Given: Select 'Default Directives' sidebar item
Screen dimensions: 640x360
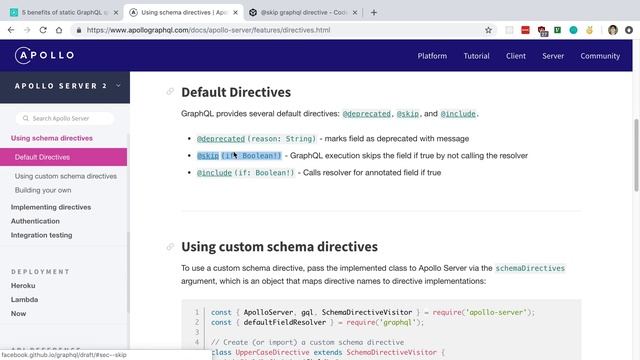Looking at the screenshot, I should tap(63, 157).
